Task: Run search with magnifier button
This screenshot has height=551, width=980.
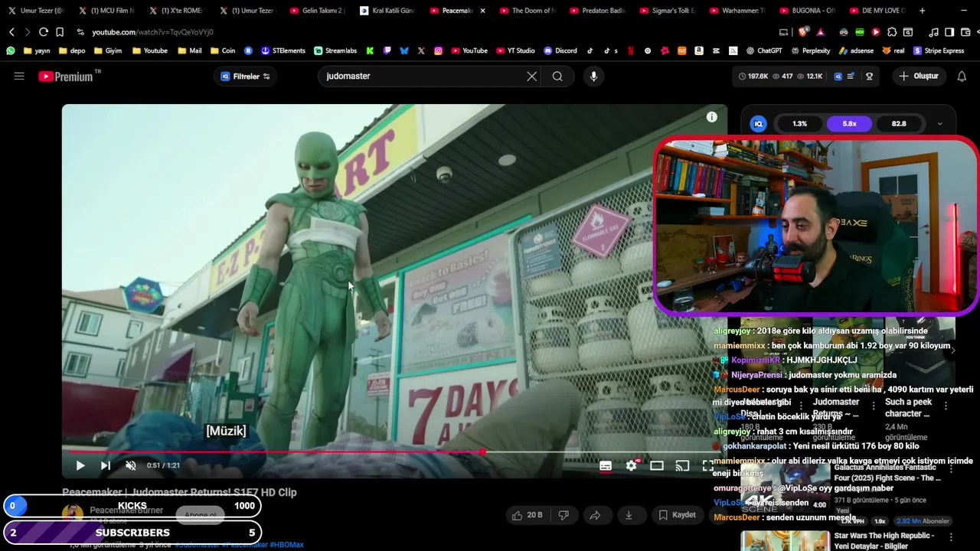Action: click(557, 77)
